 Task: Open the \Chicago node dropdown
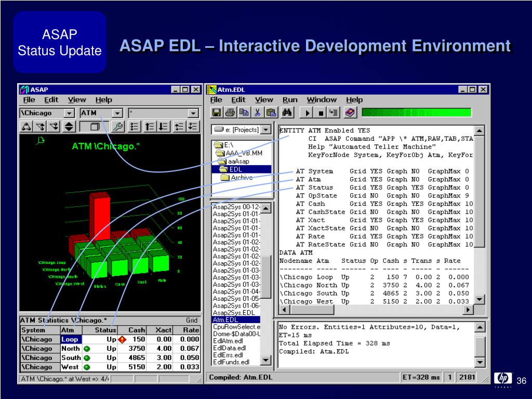click(x=69, y=113)
